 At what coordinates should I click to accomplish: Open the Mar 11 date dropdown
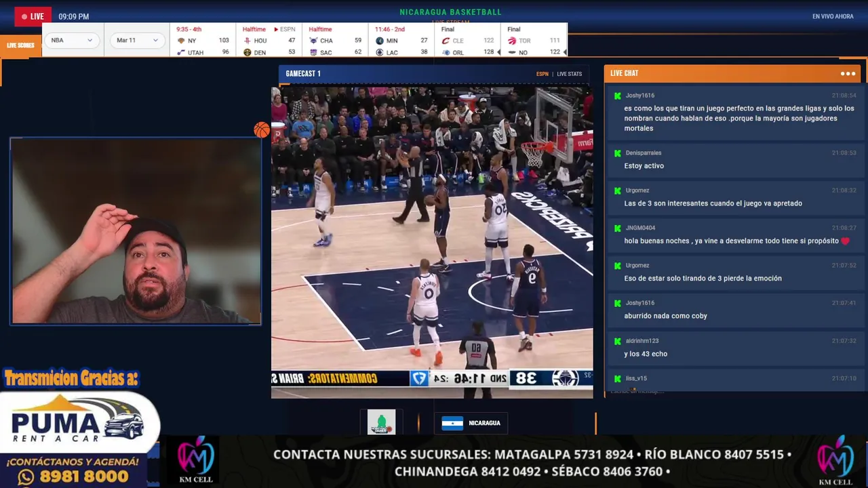coord(137,40)
